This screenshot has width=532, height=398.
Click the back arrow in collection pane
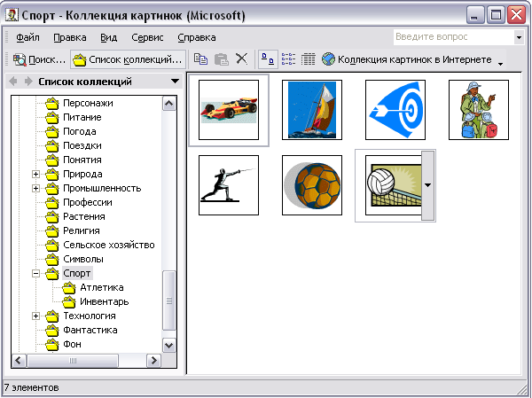click(13, 81)
